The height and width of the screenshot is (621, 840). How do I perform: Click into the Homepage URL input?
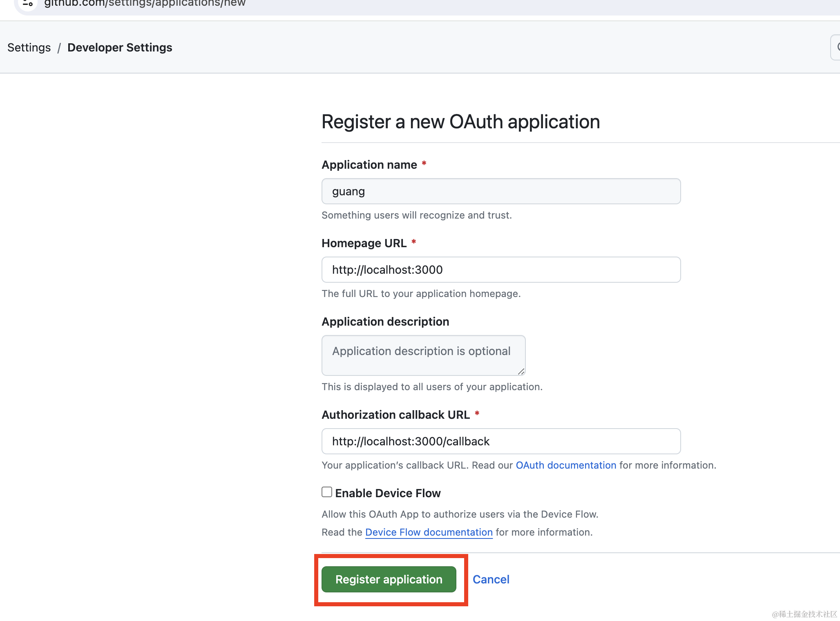click(x=501, y=270)
